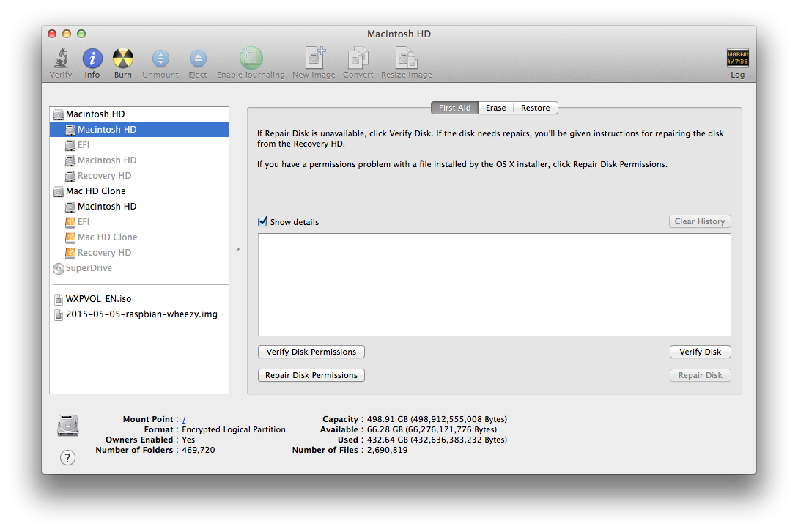The width and height of the screenshot is (798, 532).
Task: Select gray EFI partition under Macintosh HD drive
Action: [139, 145]
